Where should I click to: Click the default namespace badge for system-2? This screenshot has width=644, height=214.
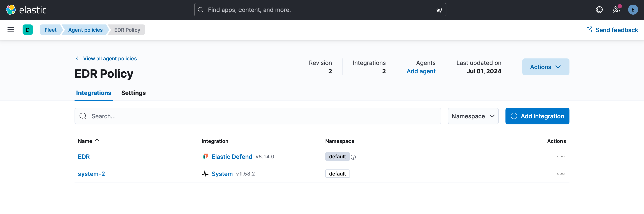[x=337, y=174]
